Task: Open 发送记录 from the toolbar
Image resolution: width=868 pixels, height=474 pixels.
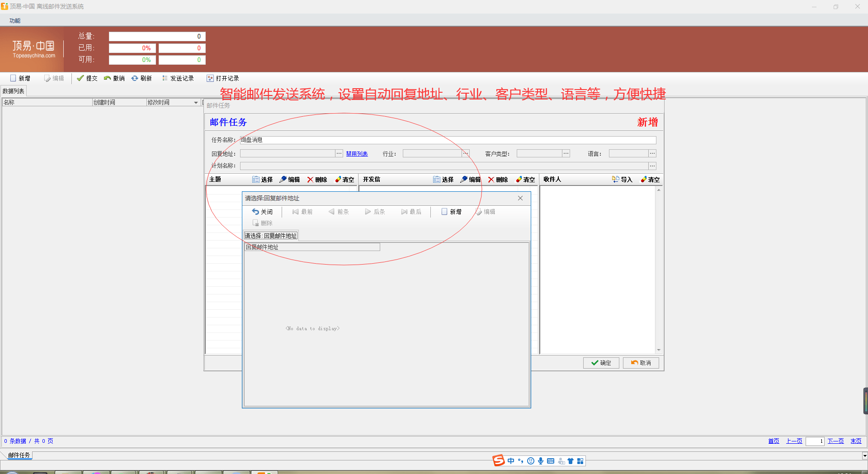Action: coord(178,78)
